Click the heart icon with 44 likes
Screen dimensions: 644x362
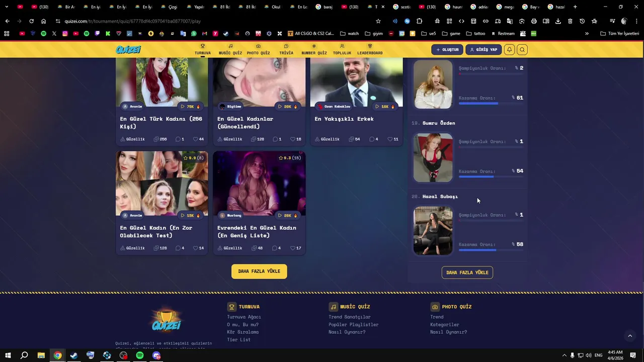tap(196, 139)
